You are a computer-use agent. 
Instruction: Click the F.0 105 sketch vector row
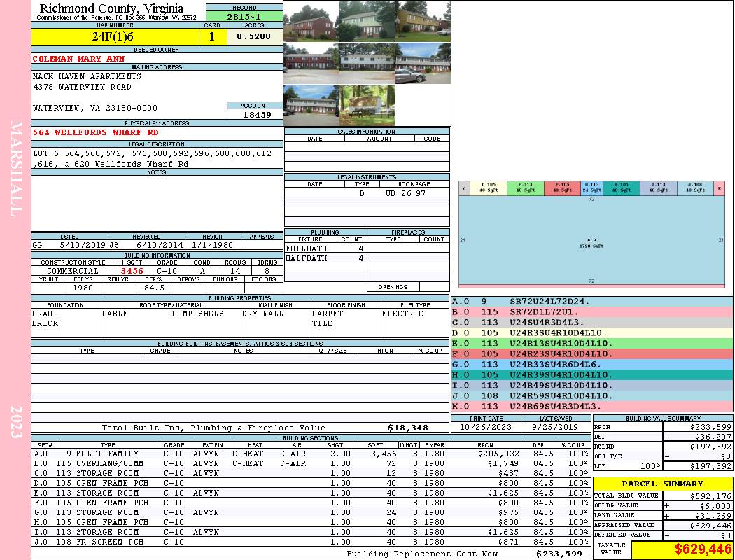(591, 354)
